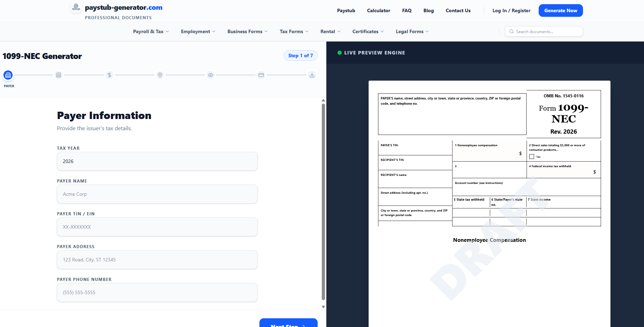
Task: Click the 1099-NEC form preview thumbnail
Action: (x=490, y=204)
